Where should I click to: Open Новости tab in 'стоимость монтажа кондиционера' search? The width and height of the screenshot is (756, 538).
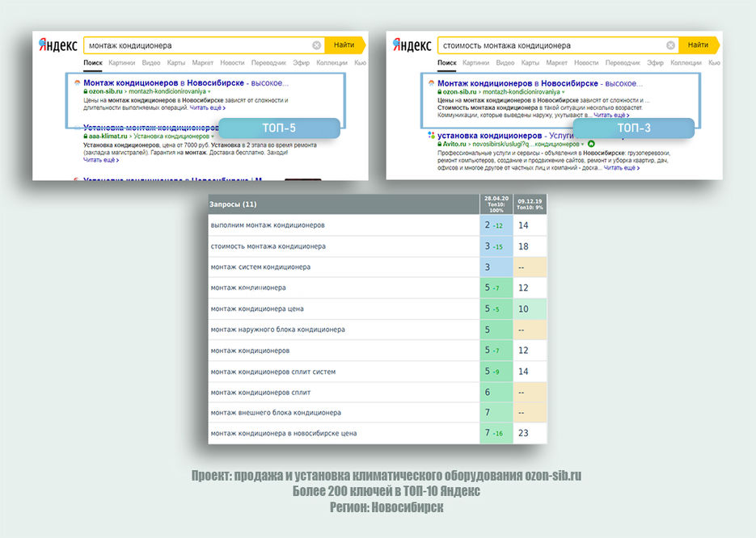pyautogui.click(x=586, y=63)
